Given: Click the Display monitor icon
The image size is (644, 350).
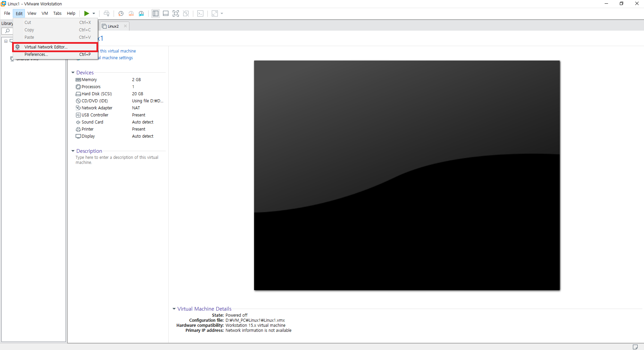Looking at the screenshot, I should [x=78, y=136].
